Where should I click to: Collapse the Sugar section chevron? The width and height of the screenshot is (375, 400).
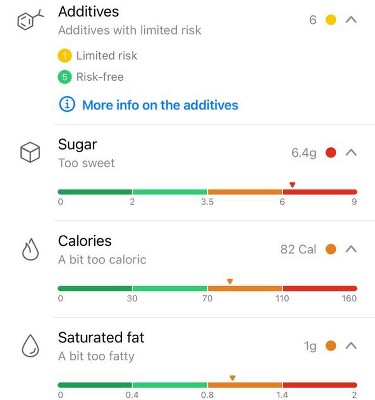click(351, 153)
